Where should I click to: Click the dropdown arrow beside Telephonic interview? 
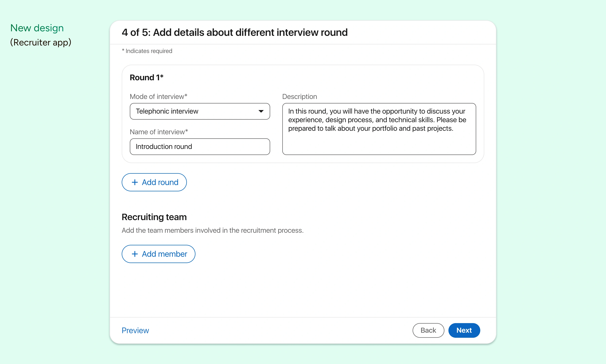coord(261,111)
